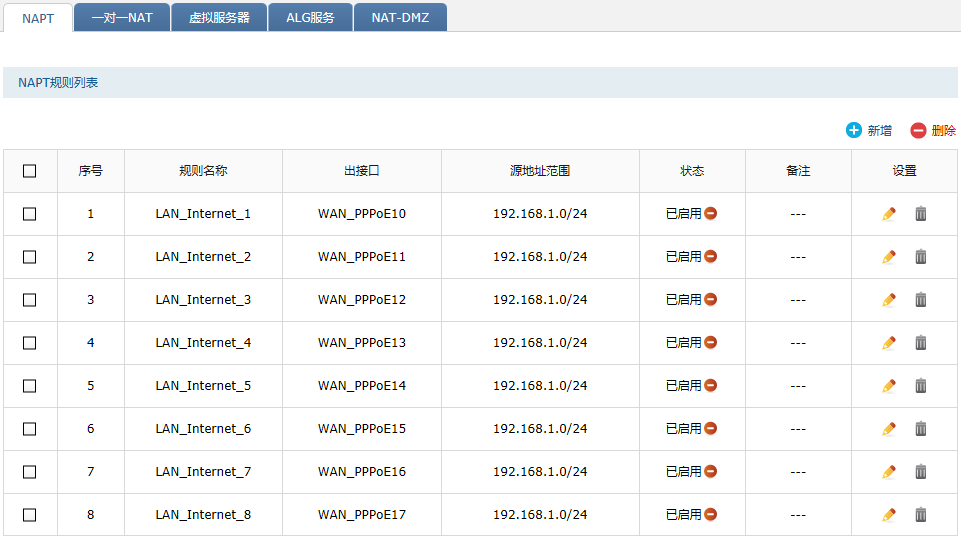Disable rule 2 via red status icon
Image resolution: width=961 pixels, height=540 pixels.
(x=710, y=256)
